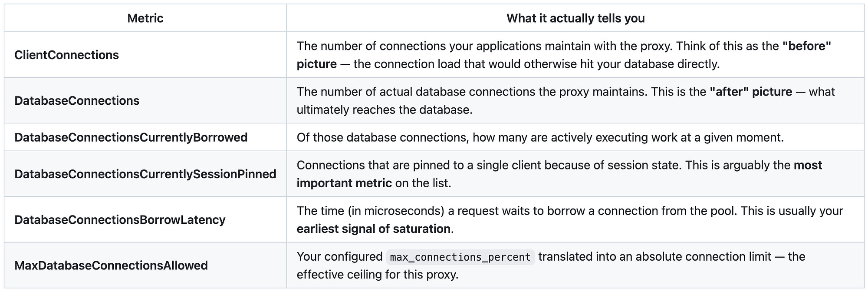The height and width of the screenshot is (292, 868).
Task: Click the 'actively executing work' description
Action: pos(540,137)
